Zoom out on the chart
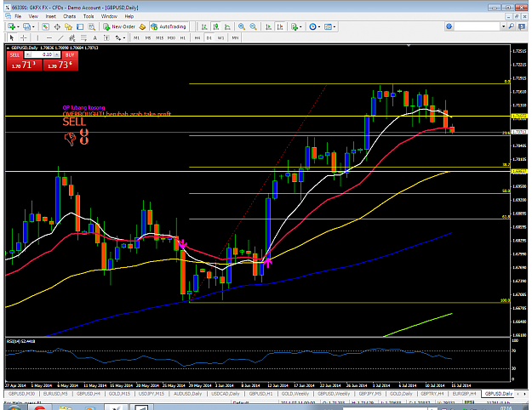This screenshot has width=532, height=410. pyautogui.click(x=253, y=26)
